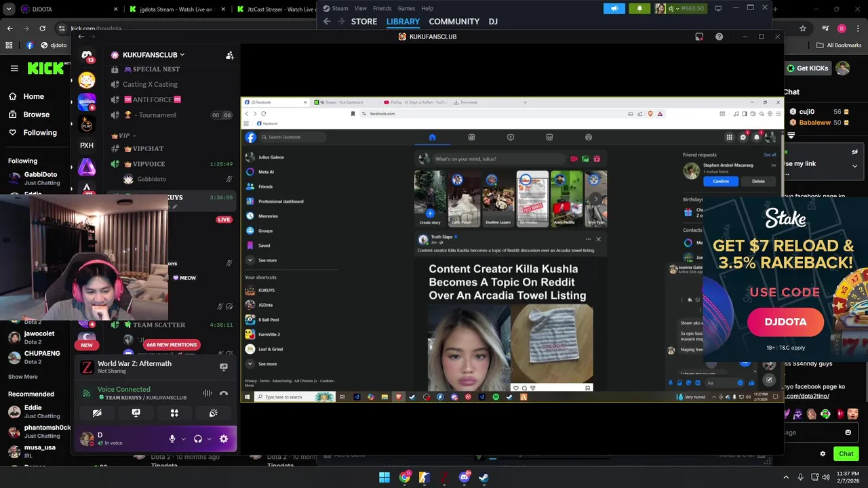Viewport: 868px width, 488px height.
Task: Open Discord direct messages home icon
Action: point(87,56)
